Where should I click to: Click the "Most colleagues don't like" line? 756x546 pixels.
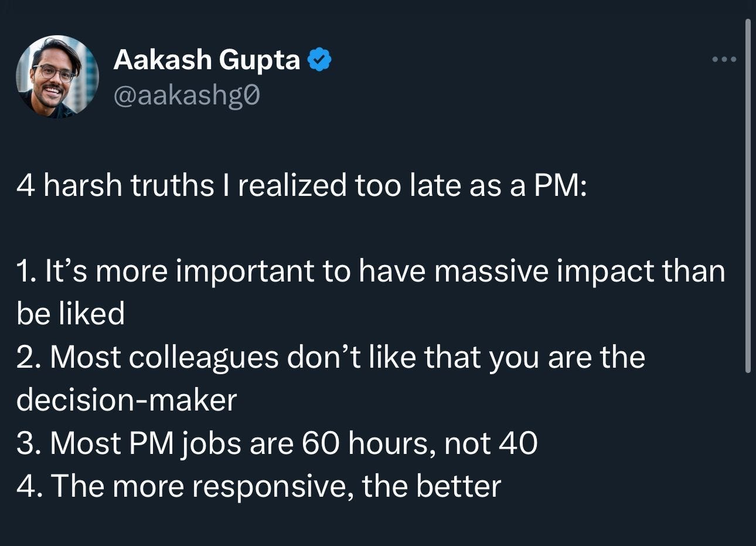pos(331,357)
